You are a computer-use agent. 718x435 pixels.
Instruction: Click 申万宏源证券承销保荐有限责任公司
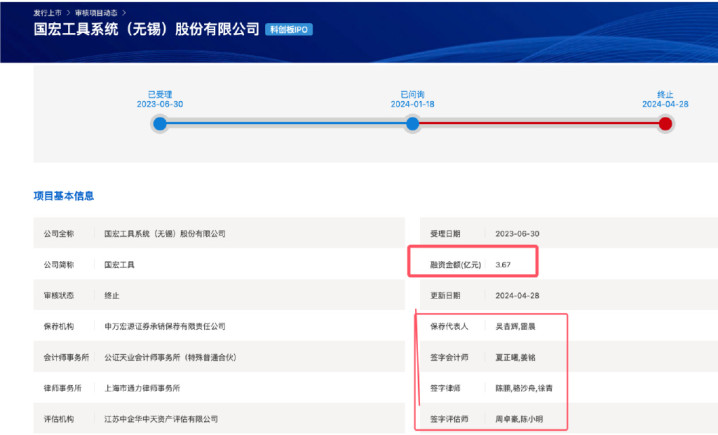[165, 326]
